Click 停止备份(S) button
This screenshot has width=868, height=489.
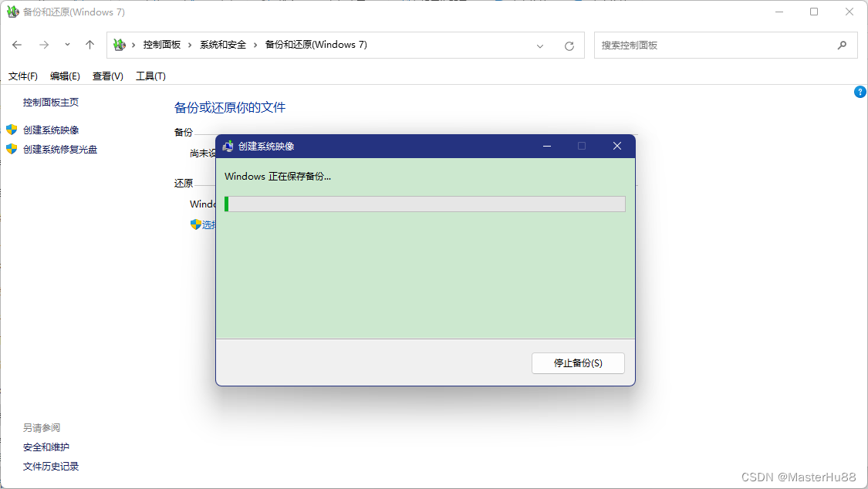pyautogui.click(x=578, y=363)
